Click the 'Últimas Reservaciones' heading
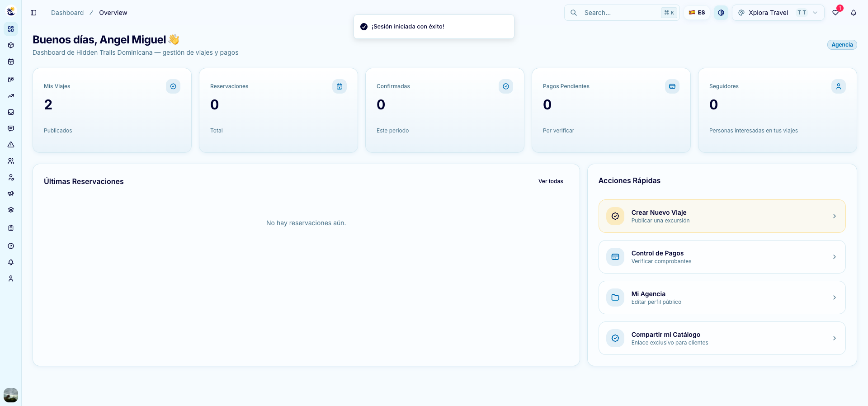Screen dimensions: 868x406 coord(84,181)
